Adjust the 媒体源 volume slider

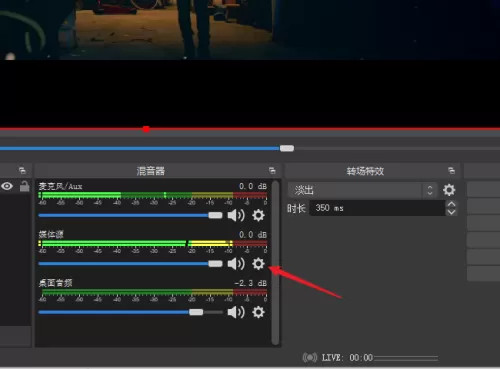131,264
